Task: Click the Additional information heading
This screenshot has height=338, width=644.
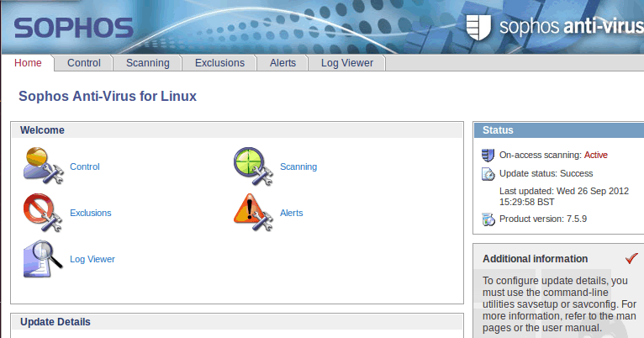Action: [x=536, y=259]
